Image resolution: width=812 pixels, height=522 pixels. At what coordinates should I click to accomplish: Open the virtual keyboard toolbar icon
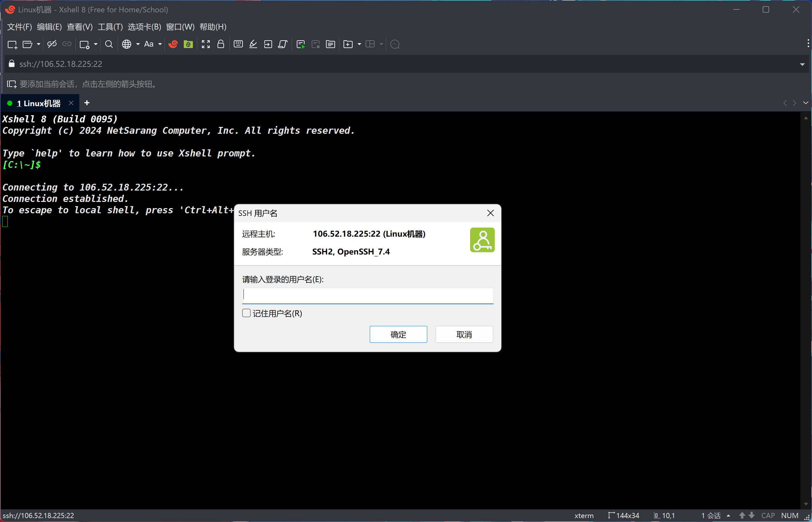tap(238, 44)
